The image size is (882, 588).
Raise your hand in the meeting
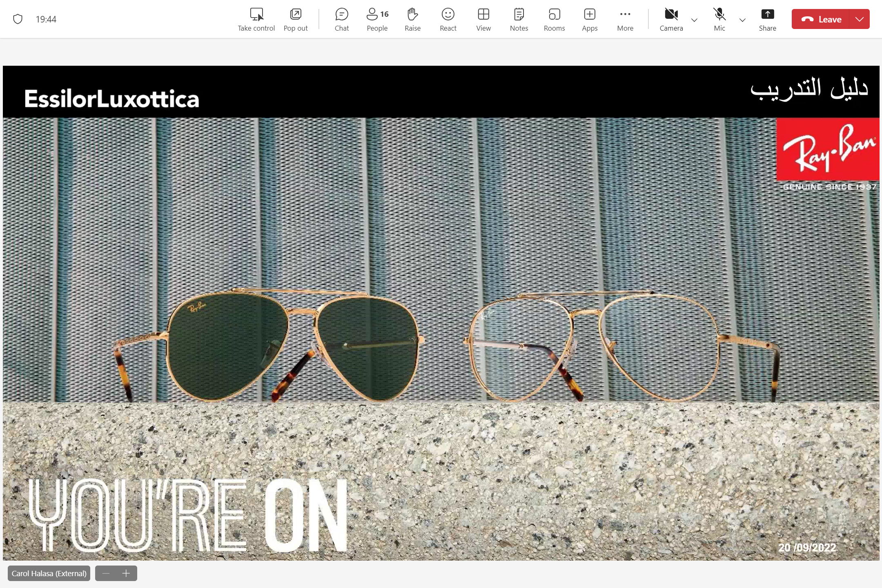(x=412, y=19)
